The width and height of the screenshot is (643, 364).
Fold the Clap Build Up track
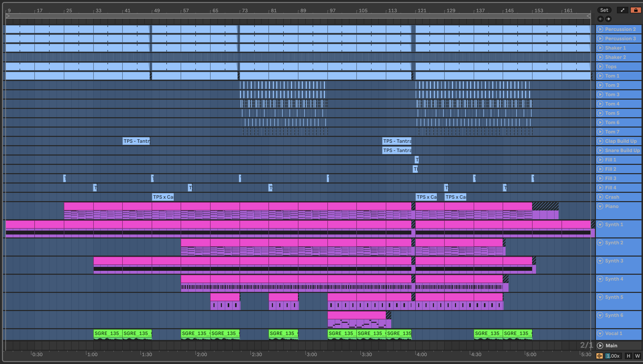600,141
